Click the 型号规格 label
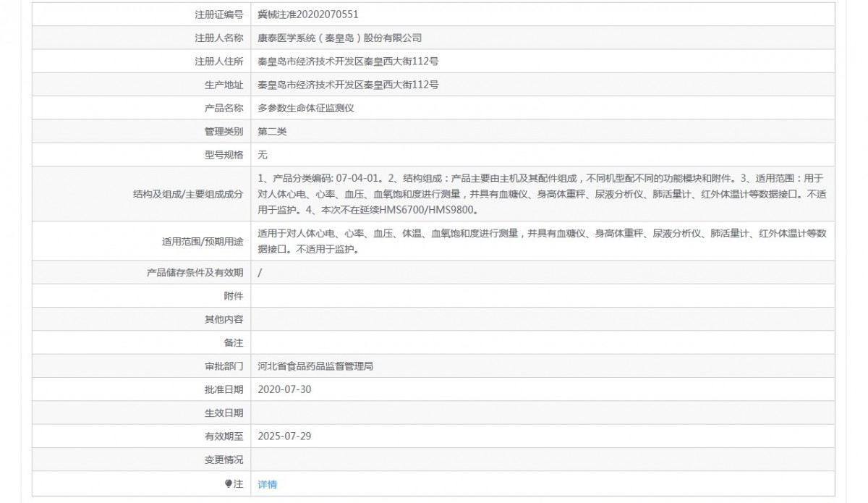This screenshot has height=503, width=868. click(224, 156)
